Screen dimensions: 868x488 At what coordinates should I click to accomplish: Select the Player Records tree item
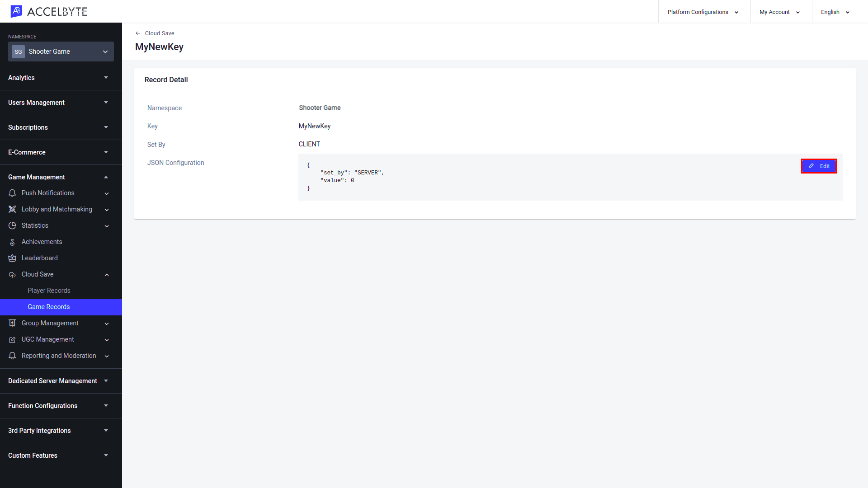click(x=49, y=290)
